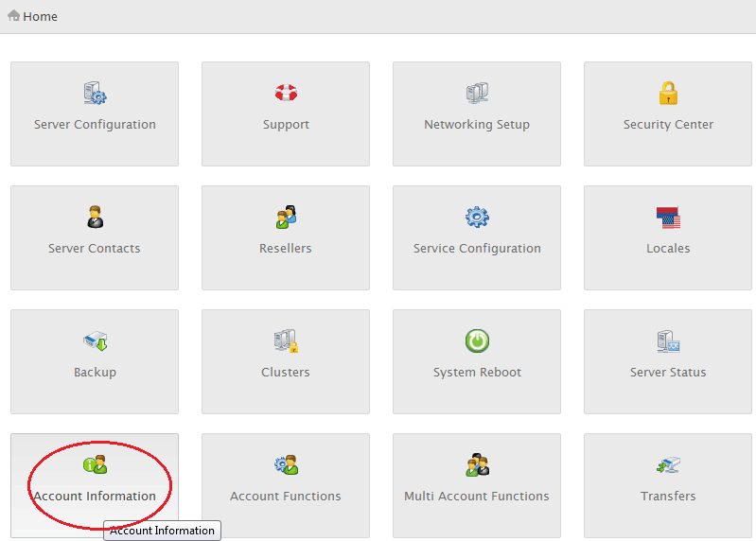Open Security Center padlock icon
The width and height of the screenshot is (756, 541).
[668, 93]
